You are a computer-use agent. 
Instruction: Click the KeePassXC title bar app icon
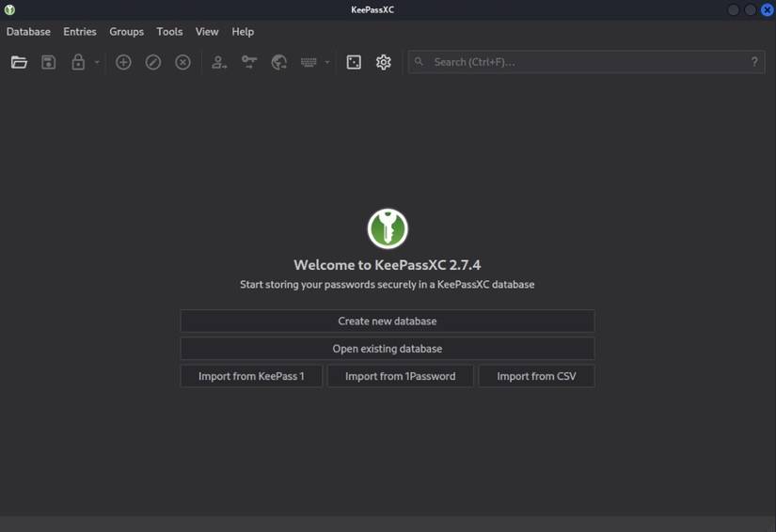click(x=9, y=10)
